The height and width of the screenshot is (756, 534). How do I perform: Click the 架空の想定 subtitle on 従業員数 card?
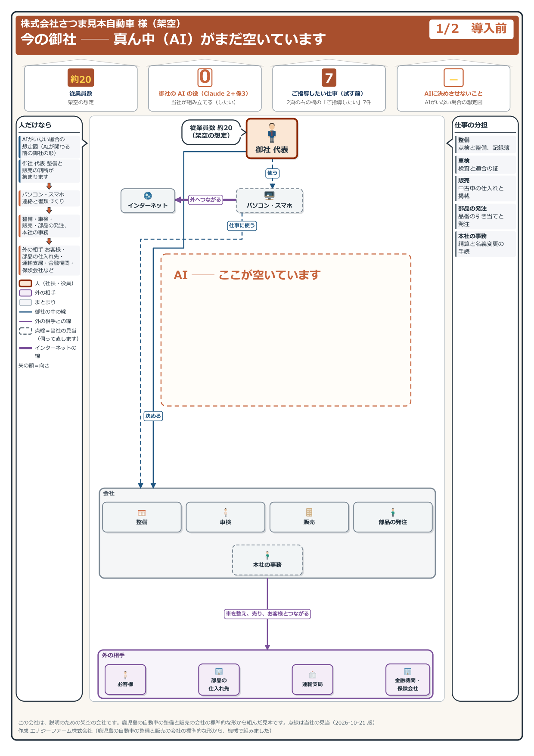click(81, 103)
